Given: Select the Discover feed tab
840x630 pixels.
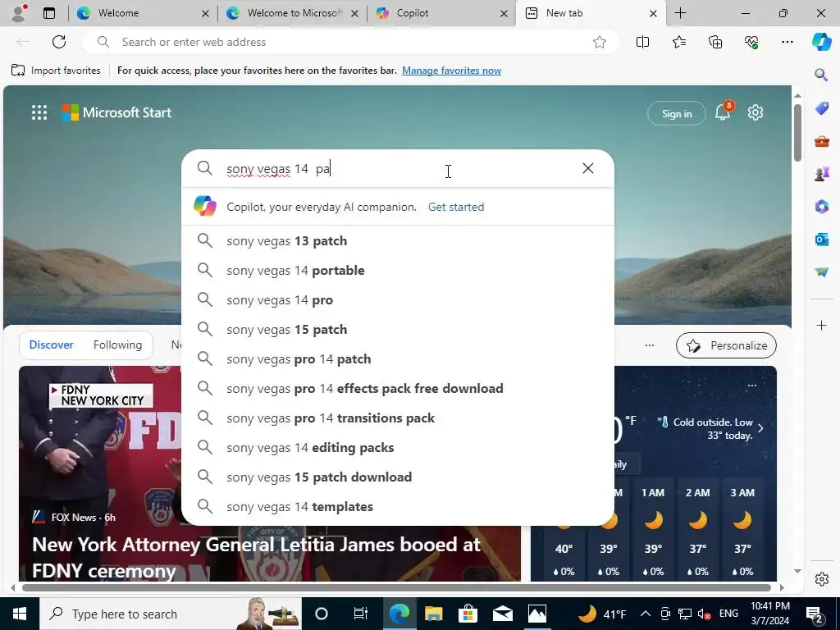Looking at the screenshot, I should click(51, 345).
